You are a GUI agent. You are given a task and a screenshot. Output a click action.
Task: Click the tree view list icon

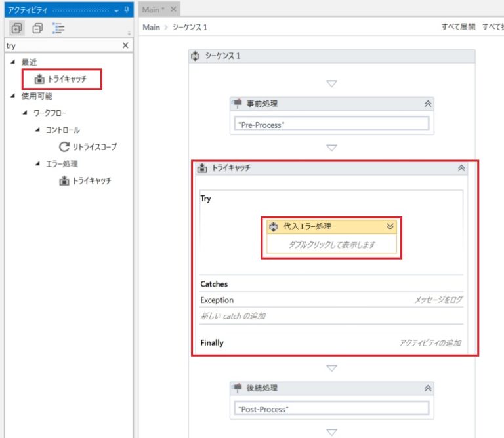click(x=58, y=28)
